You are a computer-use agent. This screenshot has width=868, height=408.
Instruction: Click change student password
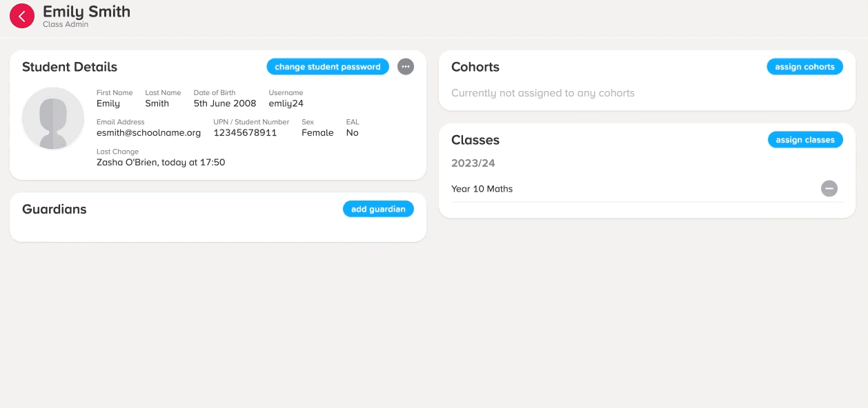click(x=328, y=67)
